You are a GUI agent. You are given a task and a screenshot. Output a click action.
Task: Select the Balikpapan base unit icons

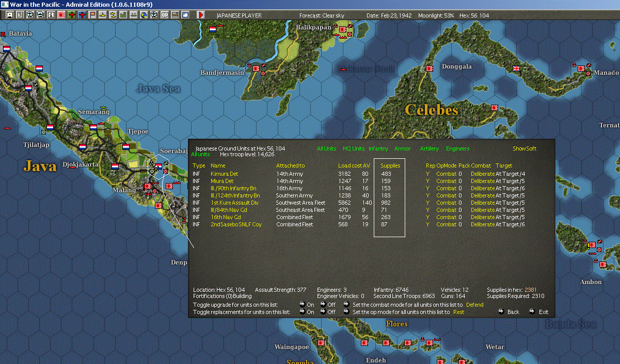click(x=343, y=31)
